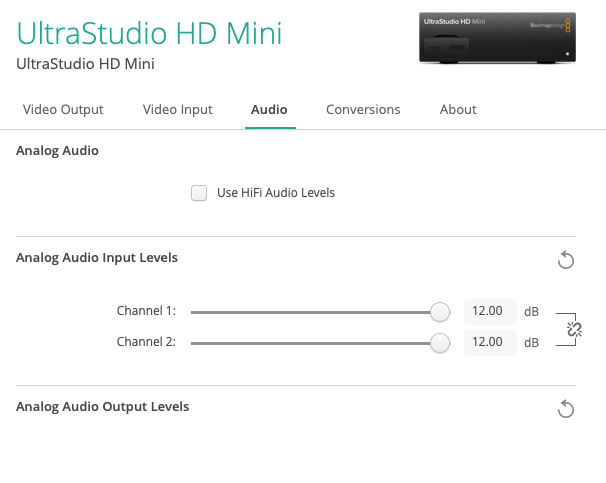Click the small gray UltraStudio HD Mini subtitle
Screen dimensions: 606x483
(x=85, y=64)
